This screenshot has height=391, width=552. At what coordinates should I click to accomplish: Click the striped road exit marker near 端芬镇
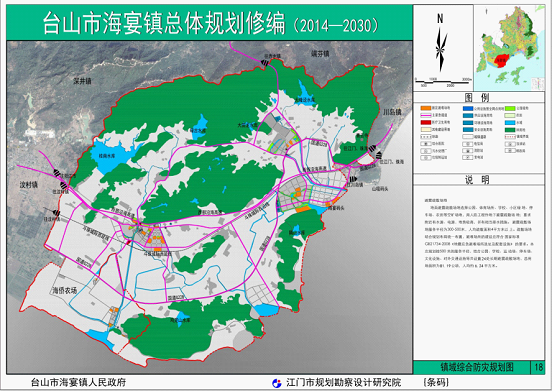coord(266,63)
